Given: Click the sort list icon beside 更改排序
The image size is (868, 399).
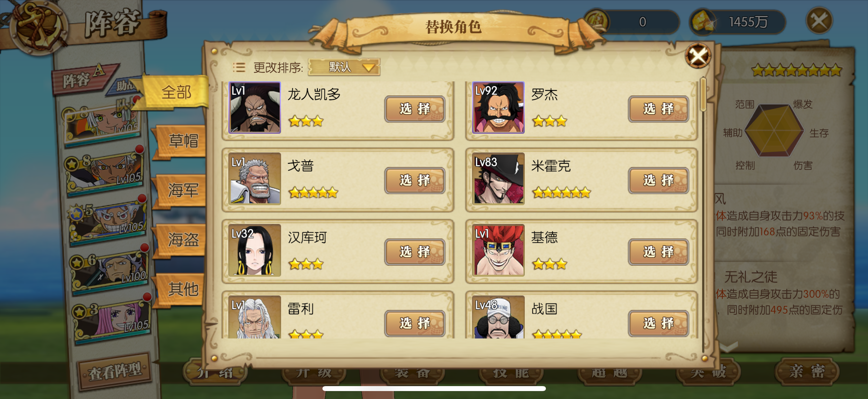Looking at the screenshot, I should [239, 67].
